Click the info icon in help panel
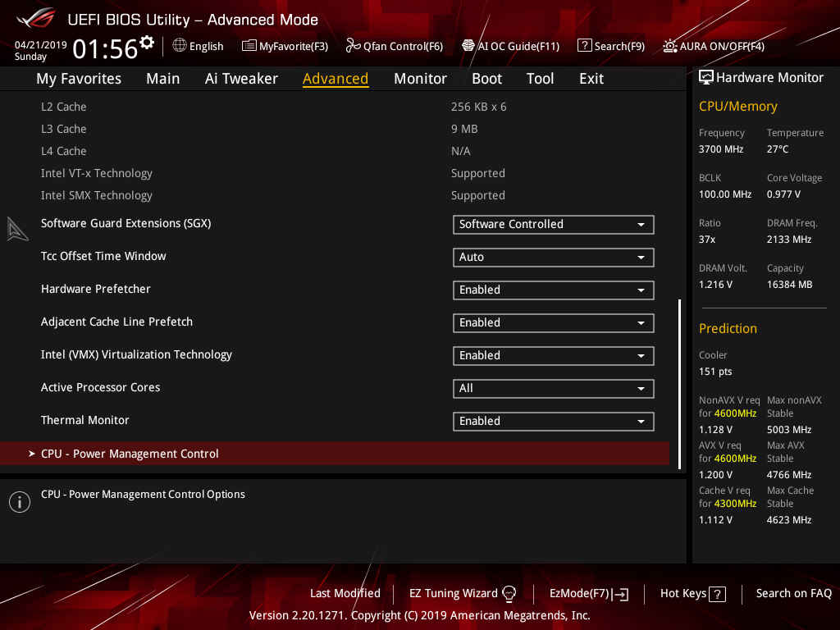The height and width of the screenshot is (630, 840). click(x=20, y=502)
